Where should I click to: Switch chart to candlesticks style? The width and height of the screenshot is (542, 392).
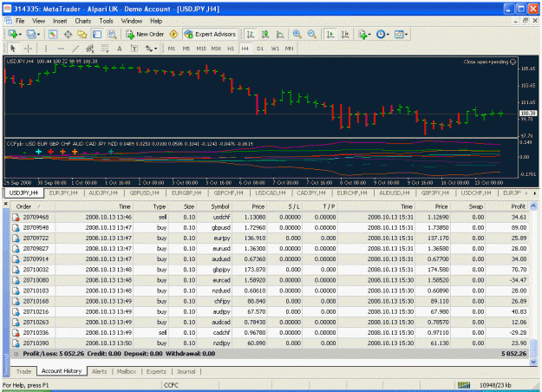click(x=265, y=34)
